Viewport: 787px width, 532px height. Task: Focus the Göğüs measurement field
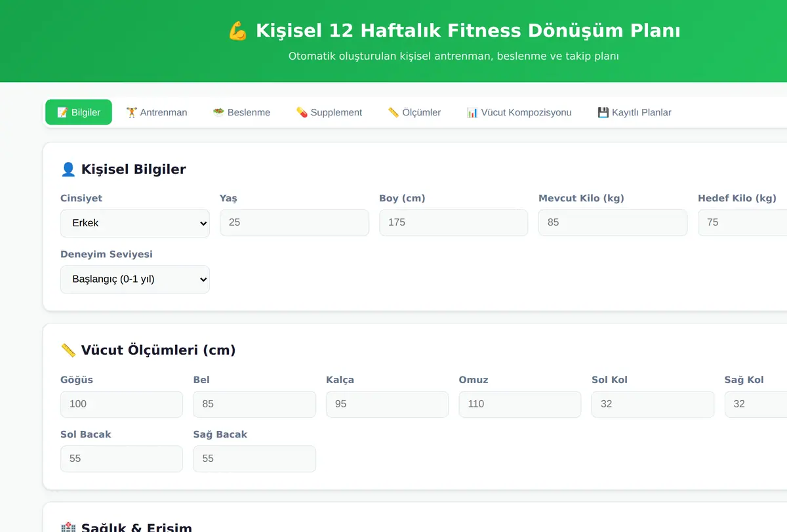[x=121, y=404]
